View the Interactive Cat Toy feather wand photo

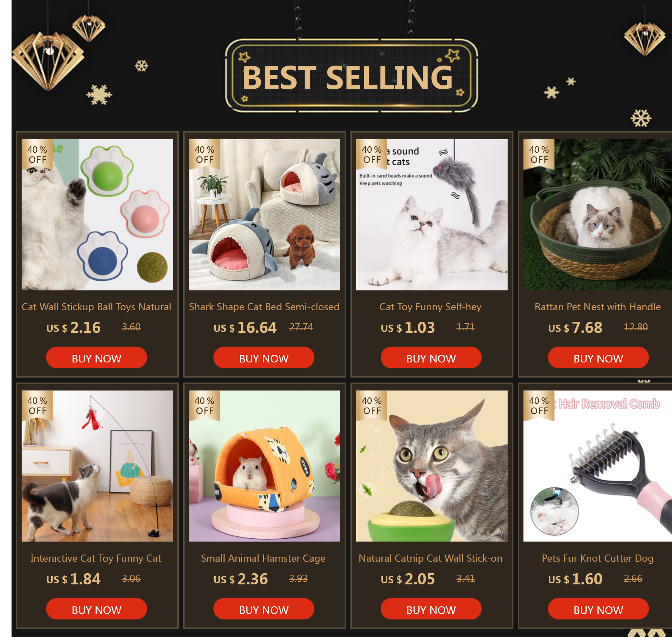tap(97, 466)
